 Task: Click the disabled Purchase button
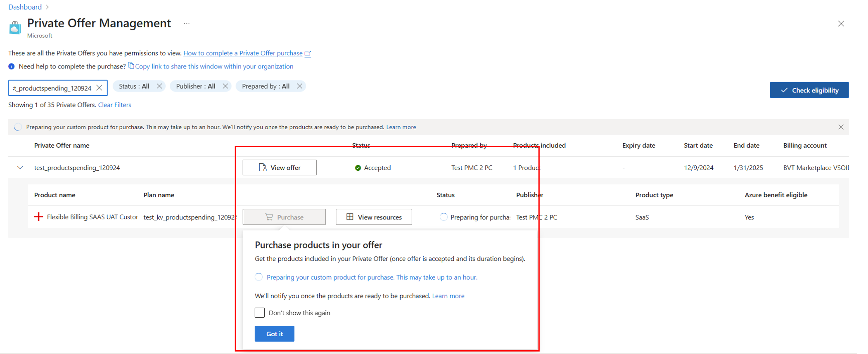(284, 217)
